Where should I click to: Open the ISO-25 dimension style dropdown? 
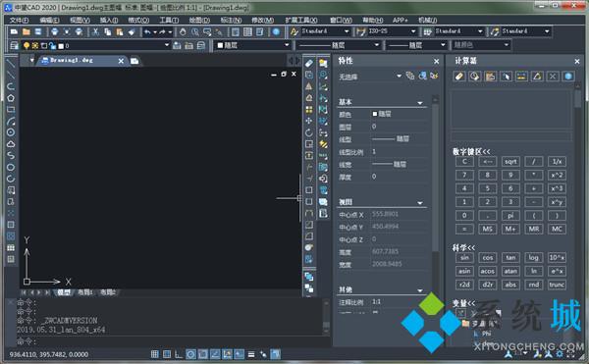(413, 31)
